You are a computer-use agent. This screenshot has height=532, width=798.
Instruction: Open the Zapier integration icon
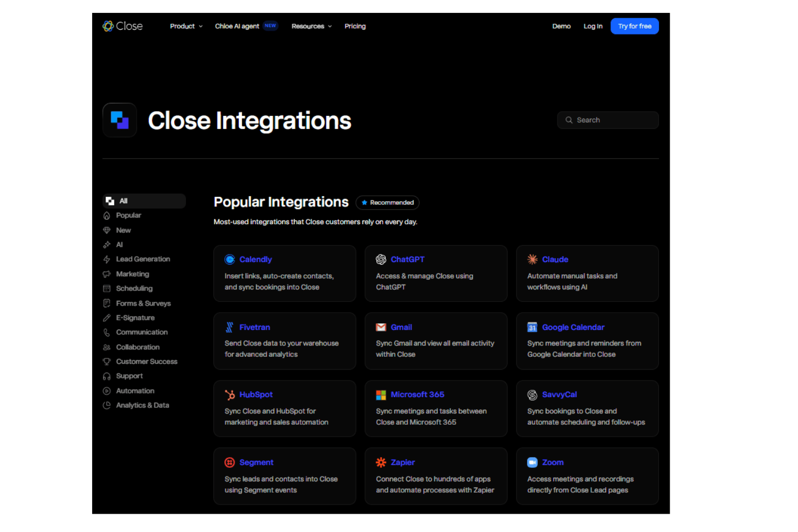pos(381,462)
